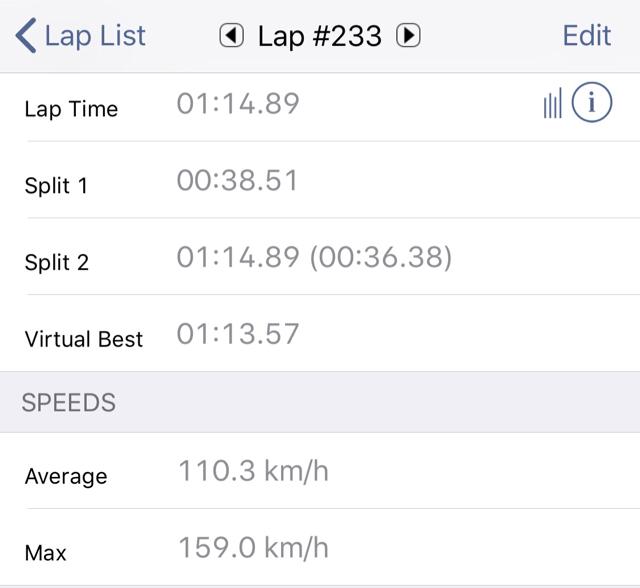Tap Split 2 sector time (00:36.38)
The image size is (640, 588).
[x=381, y=257]
